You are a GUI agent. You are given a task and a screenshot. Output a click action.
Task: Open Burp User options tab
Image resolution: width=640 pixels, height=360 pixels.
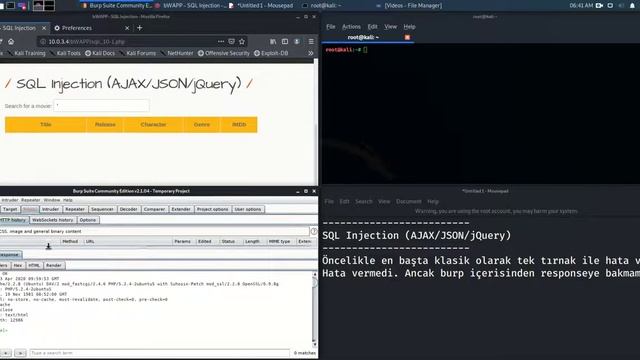pyautogui.click(x=248, y=209)
